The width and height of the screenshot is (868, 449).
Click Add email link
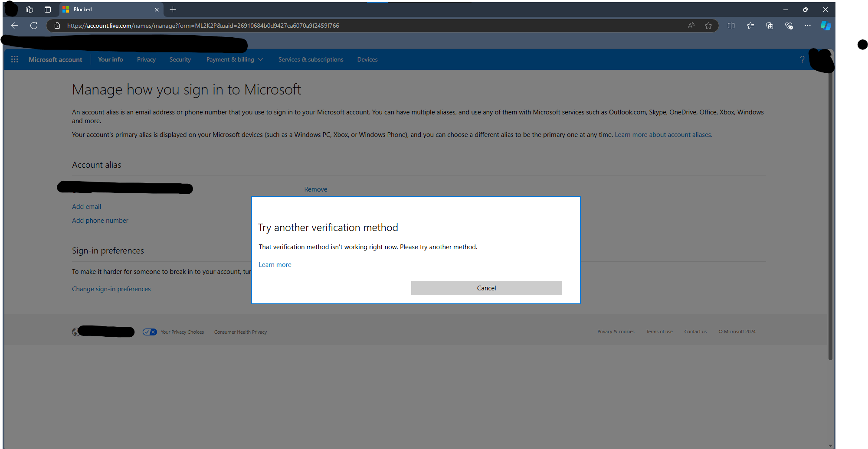[x=86, y=207]
